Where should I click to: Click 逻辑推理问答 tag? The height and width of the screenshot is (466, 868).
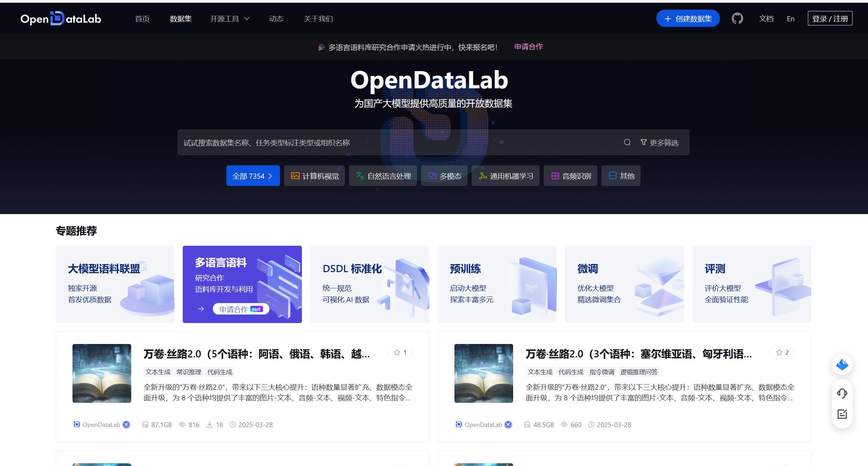tap(639, 372)
